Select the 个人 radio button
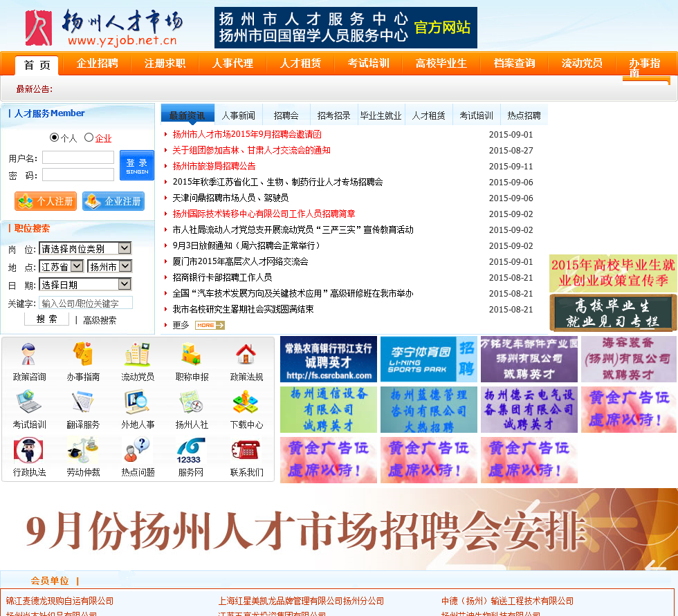The width and height of the screenshot is (678, 616). [54, 138]
